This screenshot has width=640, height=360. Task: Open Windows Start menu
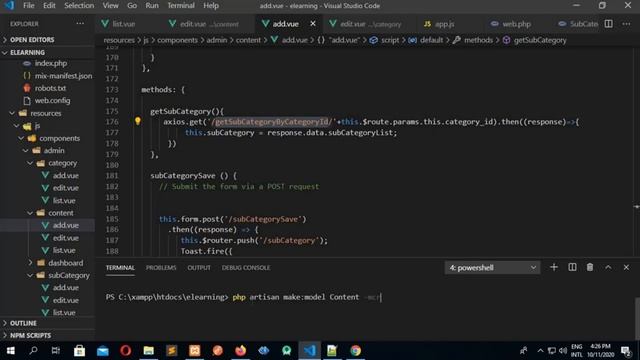(11, 351)
